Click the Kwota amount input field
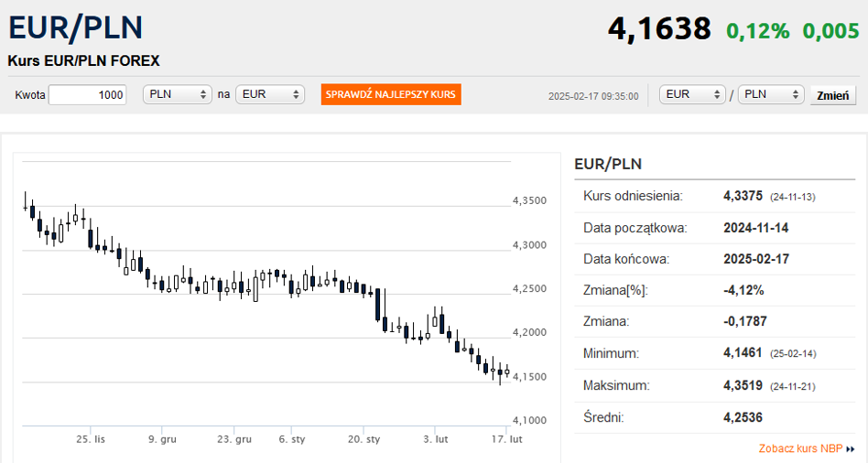The width and height of the screenshot is (868, 463). point(87,95)
